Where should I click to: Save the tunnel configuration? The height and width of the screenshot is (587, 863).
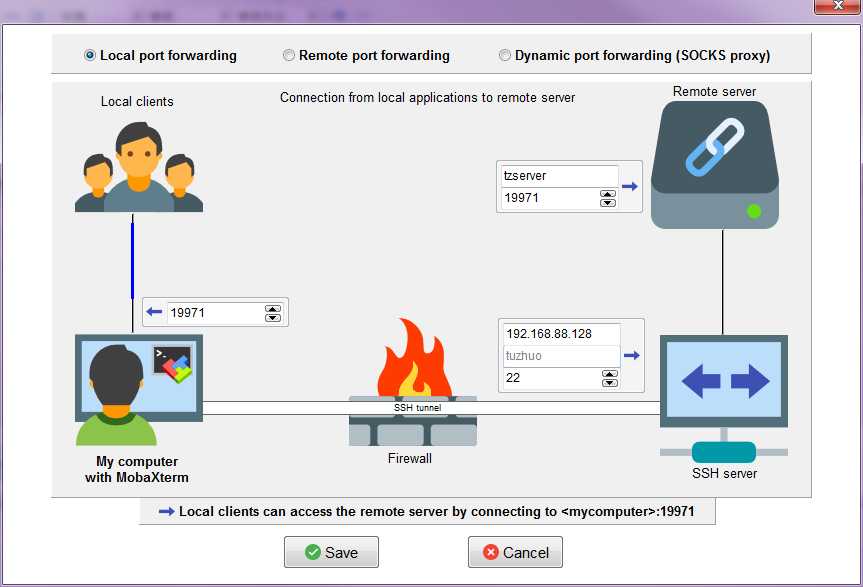pos(331,552)
